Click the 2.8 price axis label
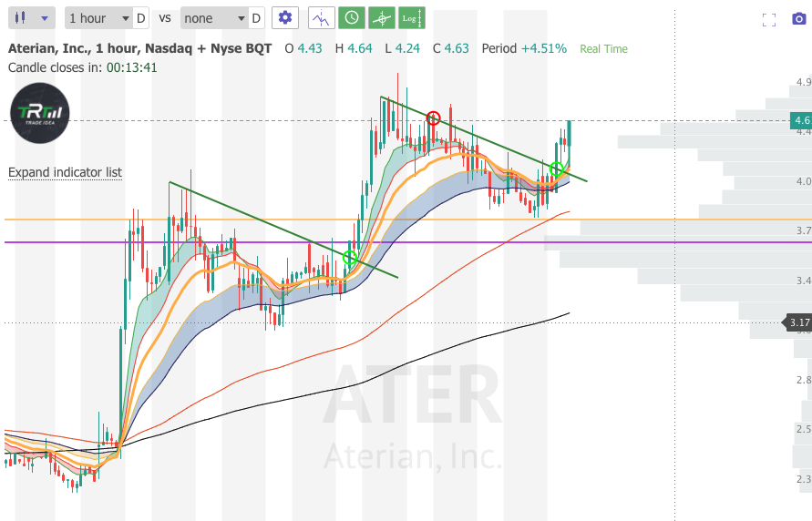Screen dimensions: 812x521 tap(804, 380)
